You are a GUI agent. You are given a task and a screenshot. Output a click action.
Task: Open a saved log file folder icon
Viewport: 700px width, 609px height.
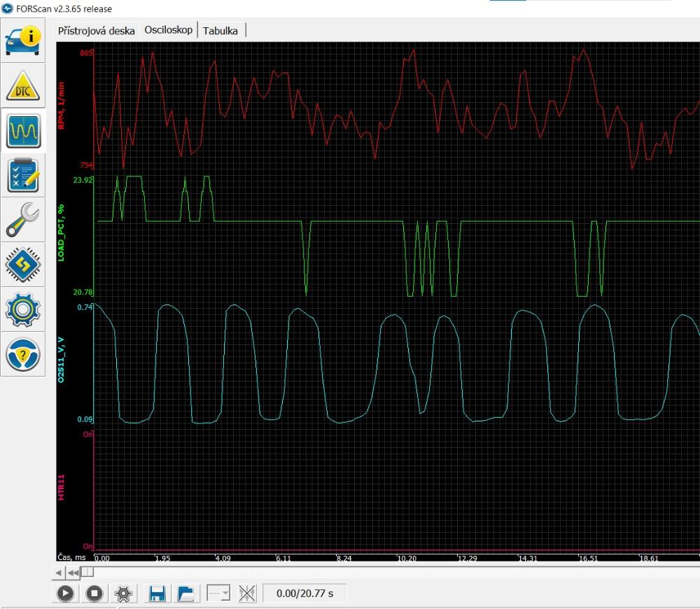186,594
